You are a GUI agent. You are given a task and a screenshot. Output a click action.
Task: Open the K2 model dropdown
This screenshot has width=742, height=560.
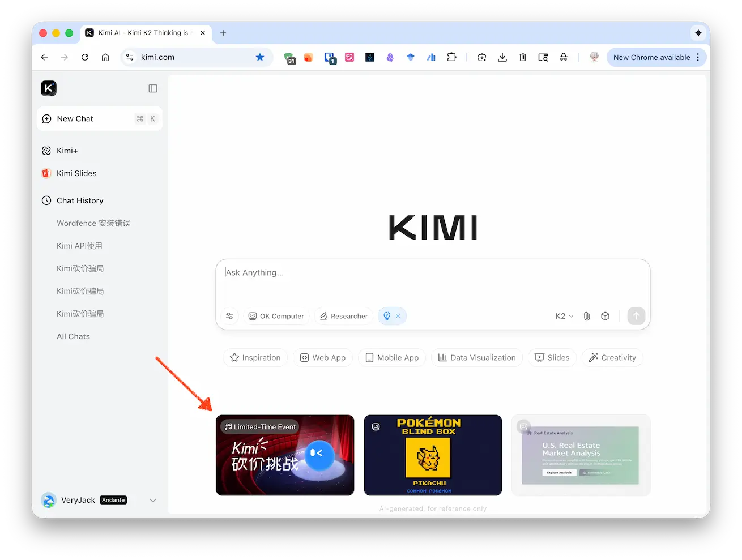click(x=564, y=316)
